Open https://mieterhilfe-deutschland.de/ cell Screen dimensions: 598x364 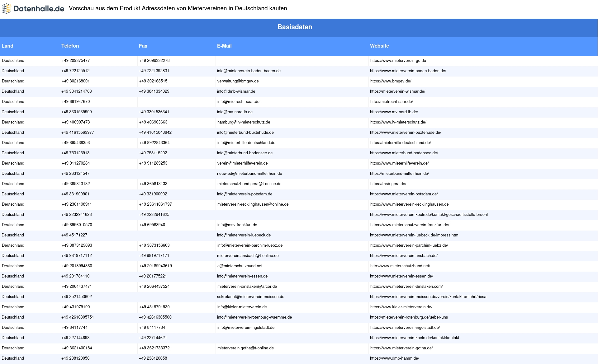pyautogui.click(x=401, y=143)
